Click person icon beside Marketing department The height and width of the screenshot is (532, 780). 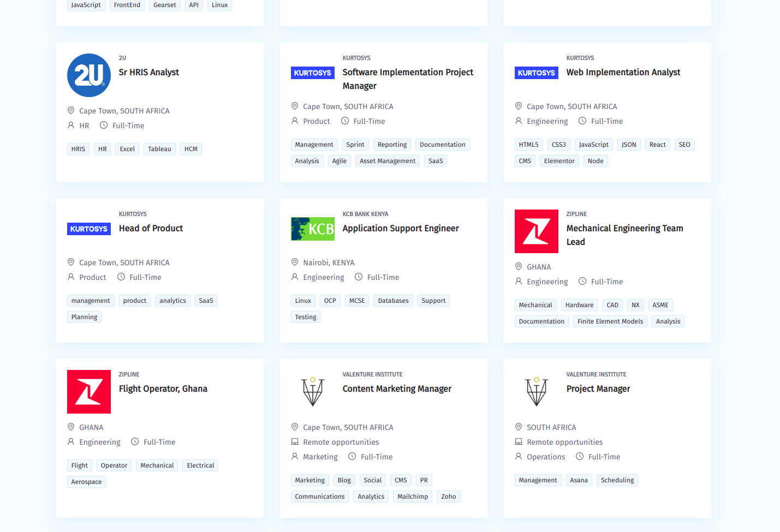tap(295, 456)
